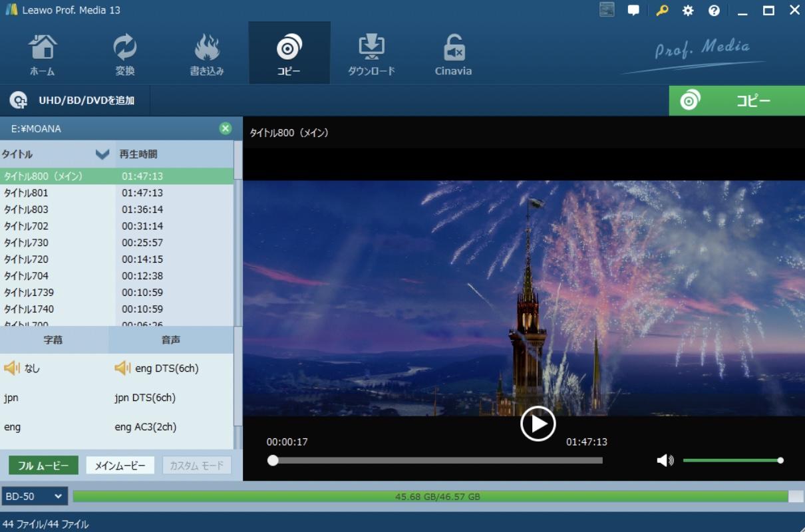805x532 pixels.
Task: Choose the jpn subtitle track
Action: (11, 398)
